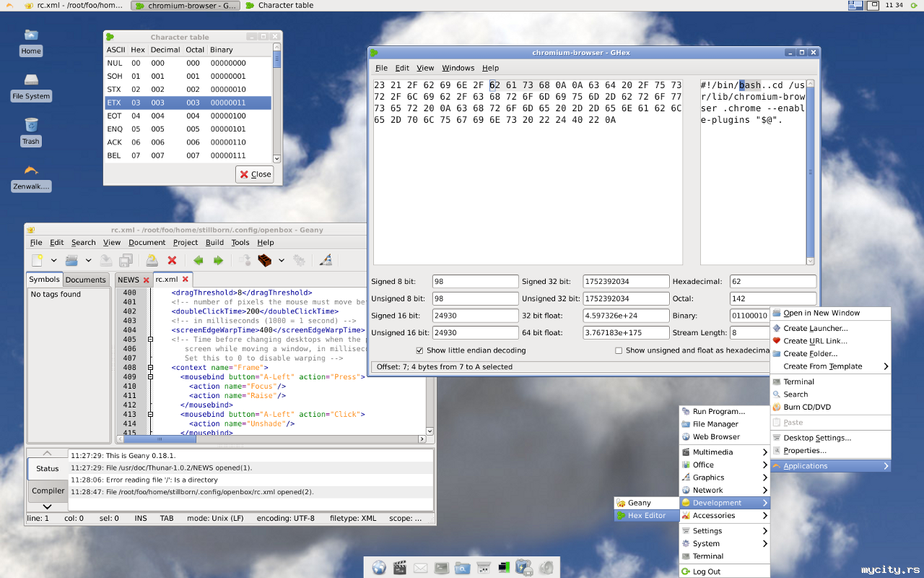Enable Show unsigned and float as hexadecimal

click(619, 350)
